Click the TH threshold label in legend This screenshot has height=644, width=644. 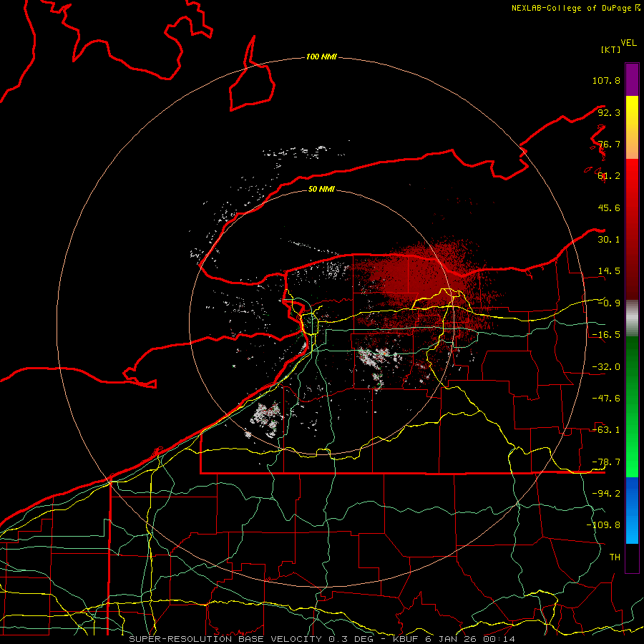click(615, 557)
